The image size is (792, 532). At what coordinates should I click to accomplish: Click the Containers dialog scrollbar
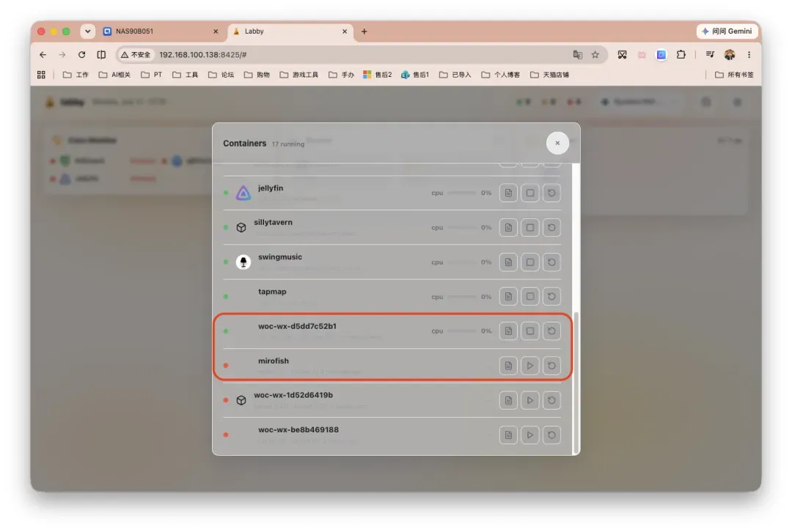pos(575,382)
